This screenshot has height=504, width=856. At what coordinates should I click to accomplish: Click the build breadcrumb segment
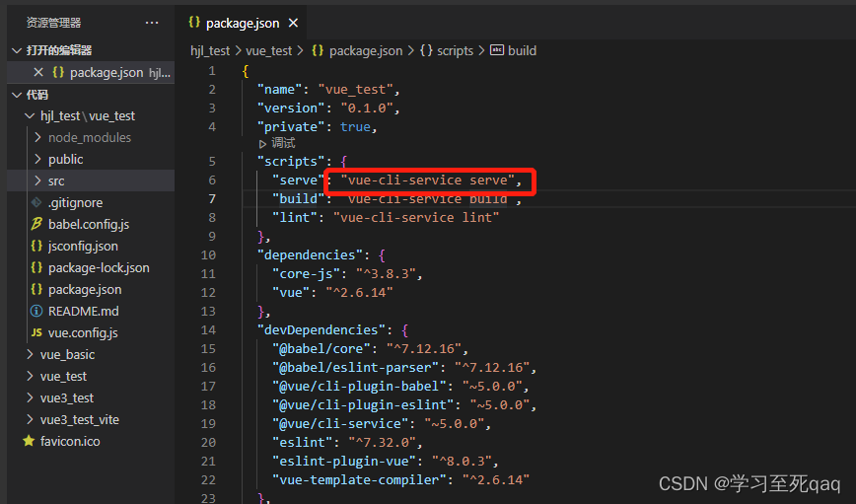(522, 50)
